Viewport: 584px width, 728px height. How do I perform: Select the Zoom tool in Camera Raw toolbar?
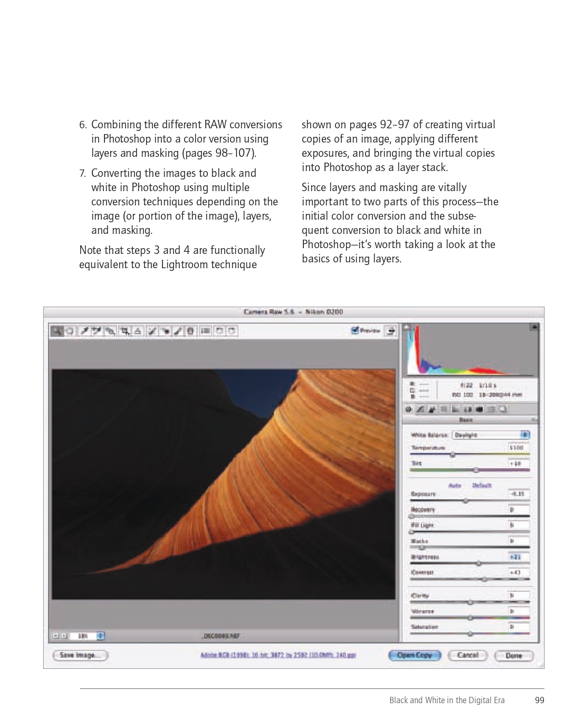click(x=57, y=331)
